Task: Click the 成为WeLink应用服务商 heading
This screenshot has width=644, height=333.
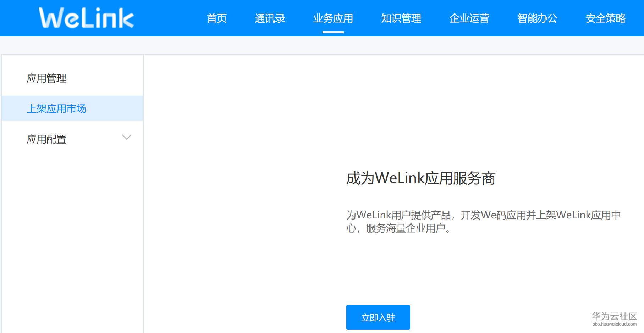Action: (421, 178)
